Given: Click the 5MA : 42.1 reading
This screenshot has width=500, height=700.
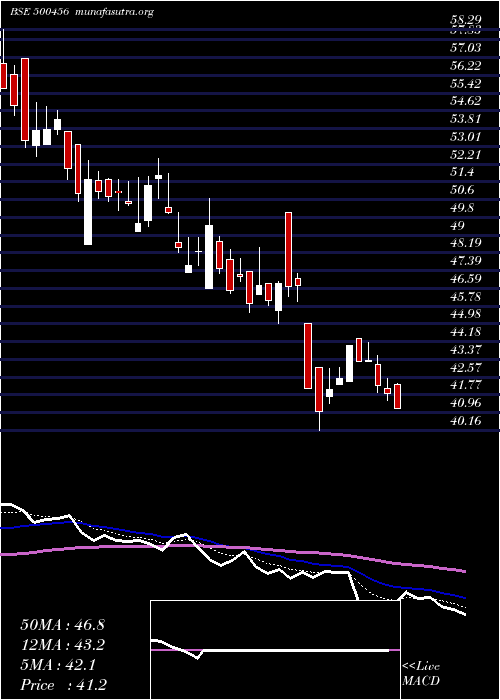Looking at the screenshot, I should (58, 665).
